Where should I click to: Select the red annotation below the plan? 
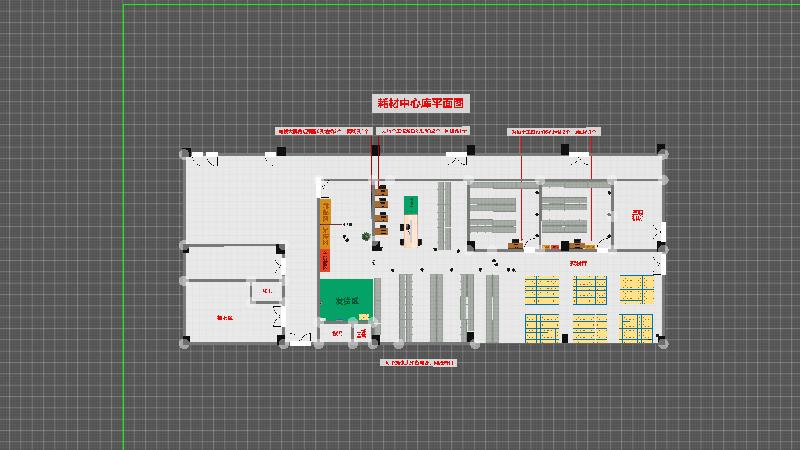coord(419,363)
